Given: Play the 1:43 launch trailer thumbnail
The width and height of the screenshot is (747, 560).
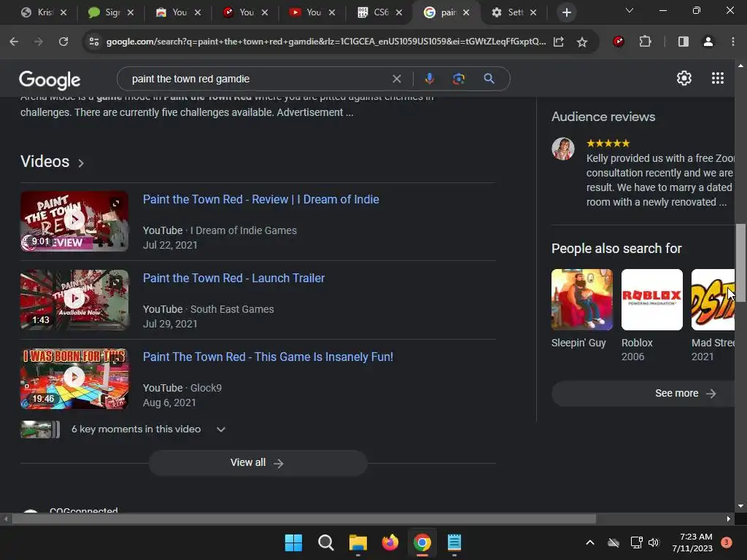Looking at the screenshot, I should tap(74, 300).
